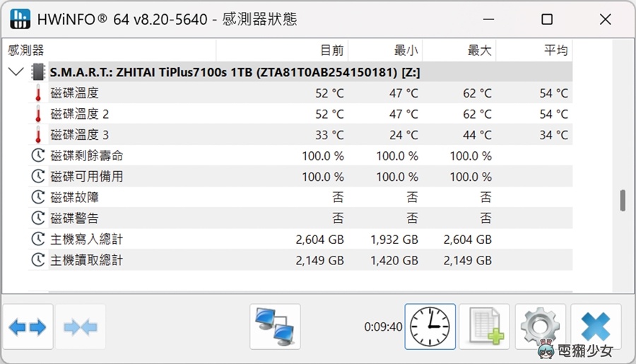
Task: Click clock icon beside 主機寫入總計
Action: click(38, 239)
